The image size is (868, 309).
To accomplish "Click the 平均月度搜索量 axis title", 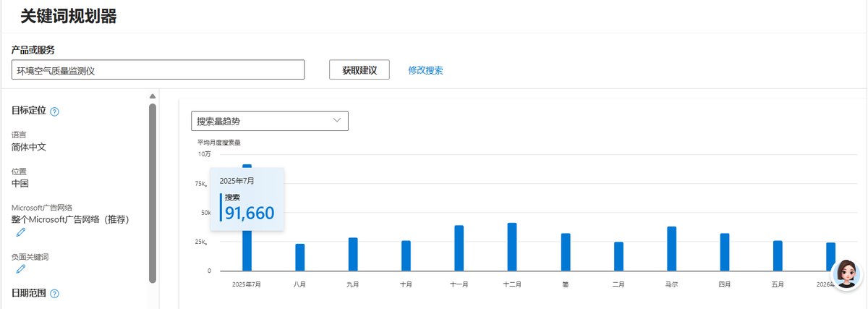I will click(219, 143).
